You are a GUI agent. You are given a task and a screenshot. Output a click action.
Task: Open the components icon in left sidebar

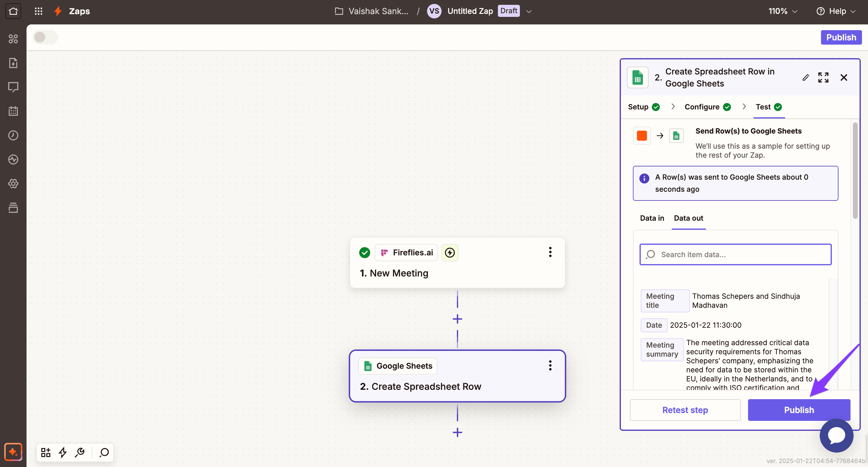(x=13, y=39)
